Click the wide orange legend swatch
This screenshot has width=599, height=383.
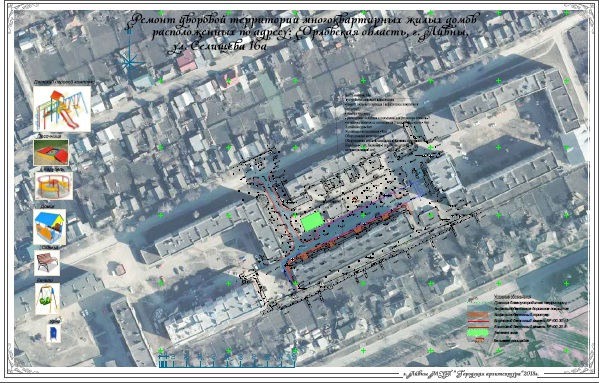[478, 315]
